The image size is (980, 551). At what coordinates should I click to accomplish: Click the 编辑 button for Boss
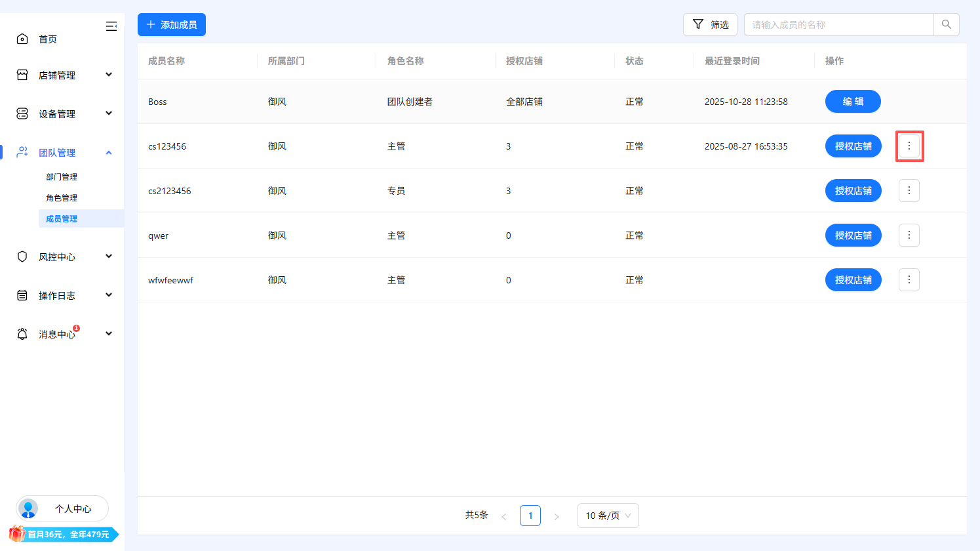point(853,101)
